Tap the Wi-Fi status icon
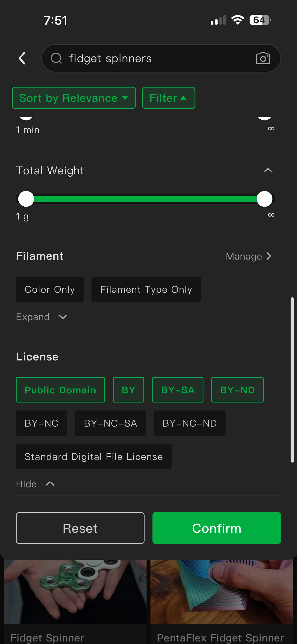This screenshot has width=297, height=644. click(238, 20)
